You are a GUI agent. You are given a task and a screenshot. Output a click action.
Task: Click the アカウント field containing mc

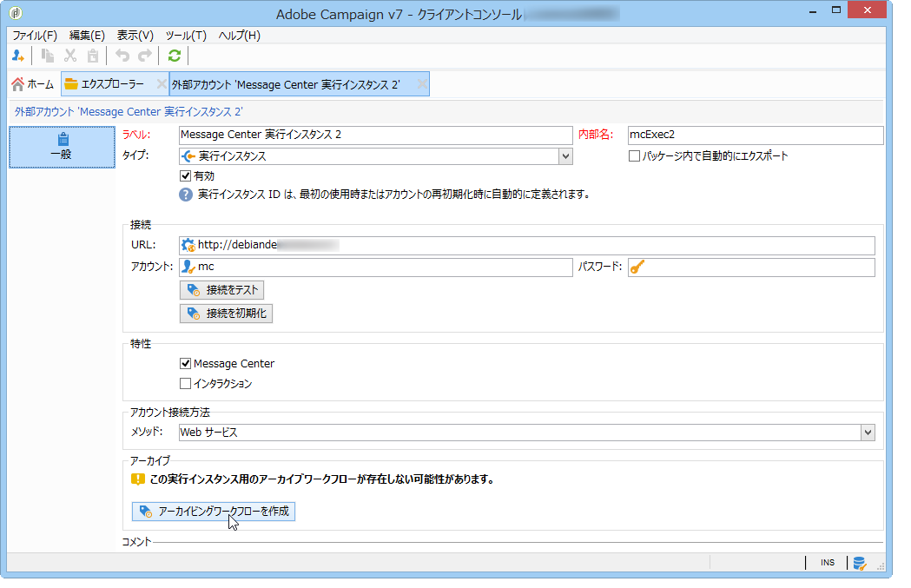click(x=375, y=268)
